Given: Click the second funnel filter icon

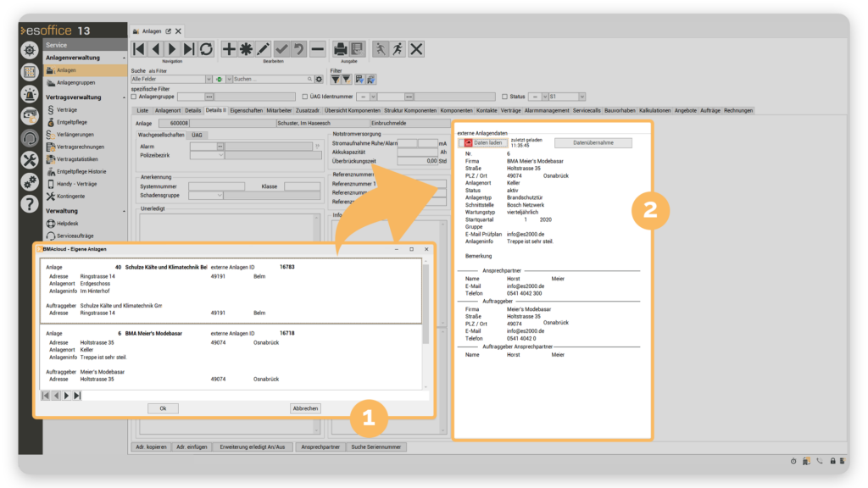Looking at the screenshot, I should 346,80.
